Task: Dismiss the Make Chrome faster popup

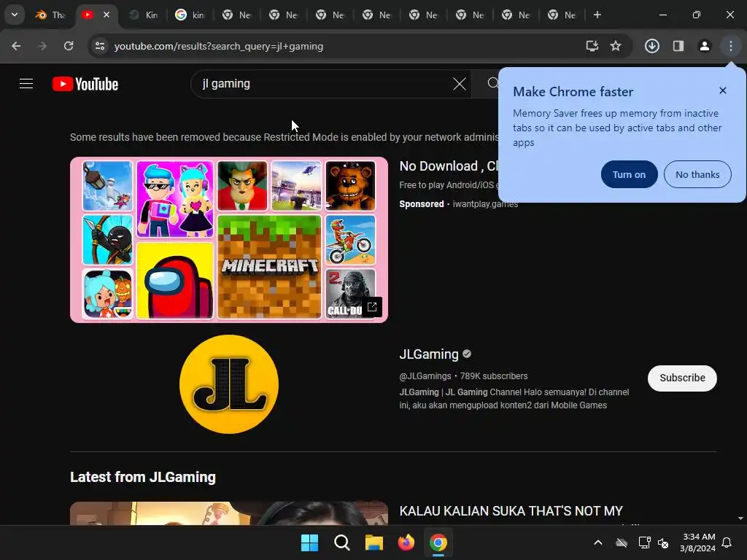Action: (x=723, y=90)
